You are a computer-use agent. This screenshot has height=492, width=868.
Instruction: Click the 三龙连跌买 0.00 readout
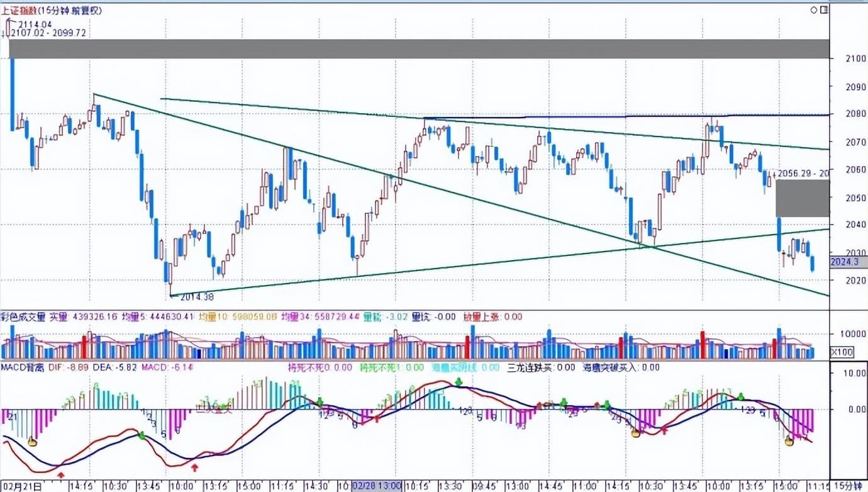pos(541,367)
